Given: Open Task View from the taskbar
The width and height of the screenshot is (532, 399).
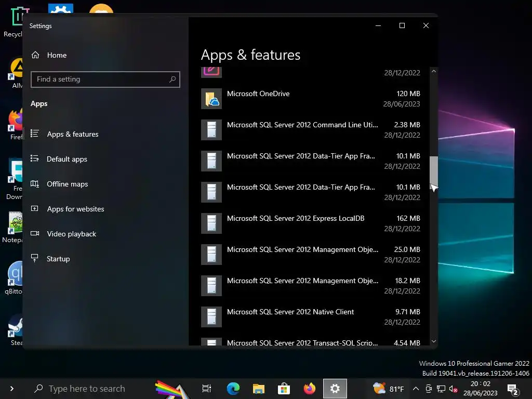Looking at the screenshot, I should pyautogui.click(x=206, y=389).
